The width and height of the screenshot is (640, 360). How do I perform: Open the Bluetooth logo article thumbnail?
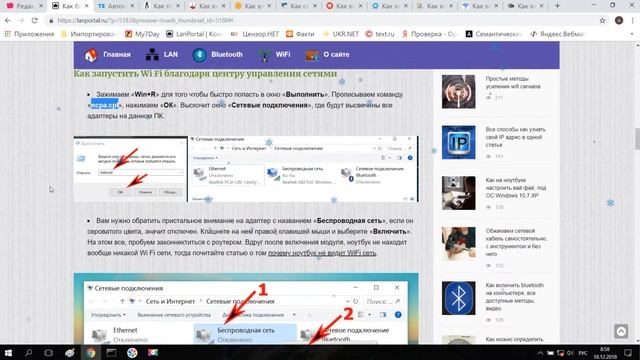tap(458, 298)
